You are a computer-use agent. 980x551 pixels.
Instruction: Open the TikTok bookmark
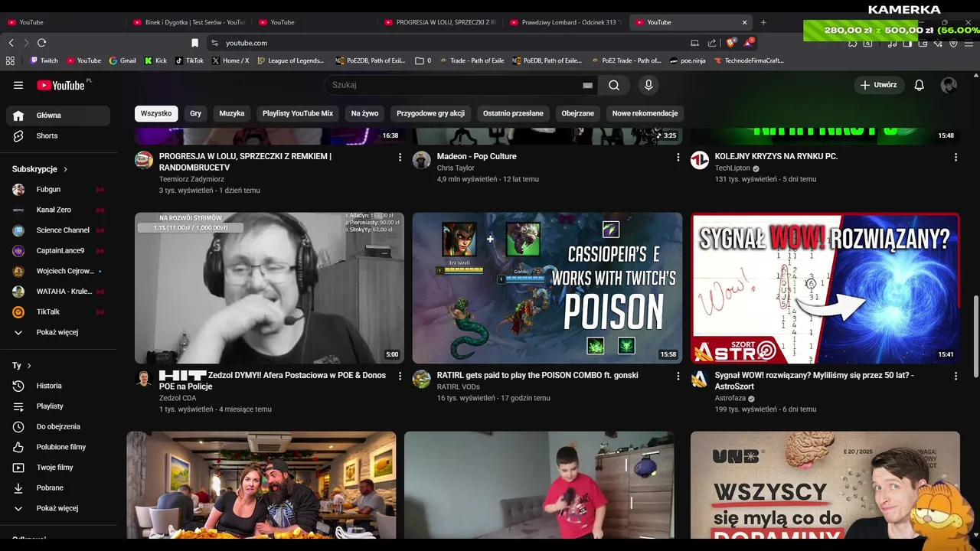click(189, 60)
